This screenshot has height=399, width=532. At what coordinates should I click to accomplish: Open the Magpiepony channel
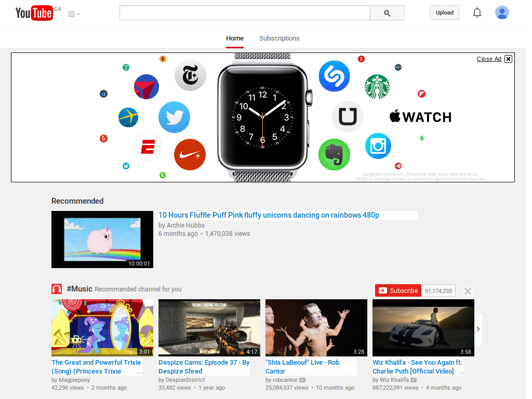point(74,380)
